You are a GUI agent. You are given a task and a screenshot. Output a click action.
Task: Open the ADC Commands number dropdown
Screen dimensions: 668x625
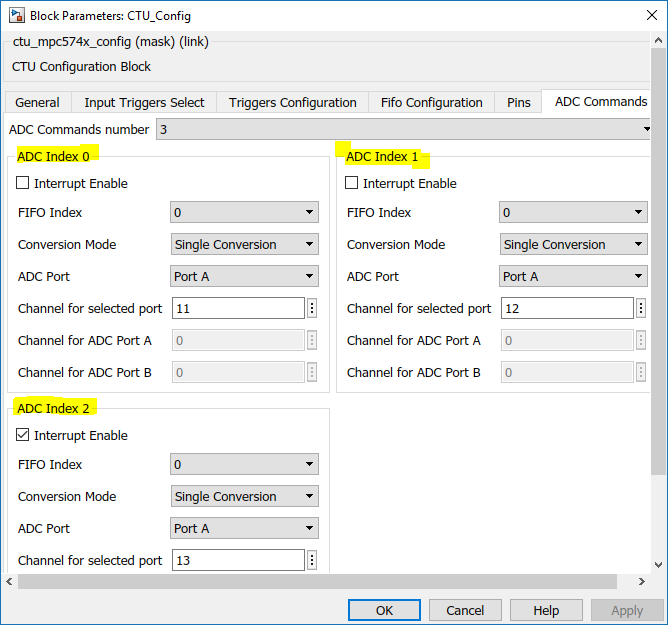[404, 130]
